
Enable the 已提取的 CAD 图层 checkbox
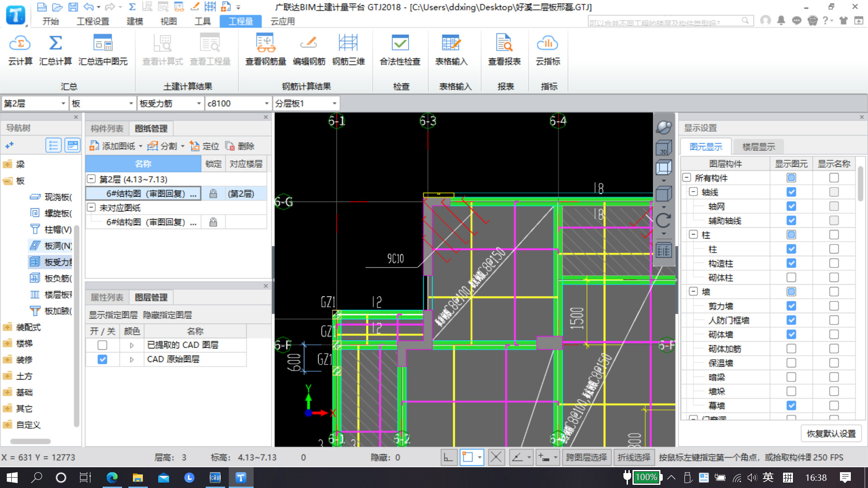point(103,345)
